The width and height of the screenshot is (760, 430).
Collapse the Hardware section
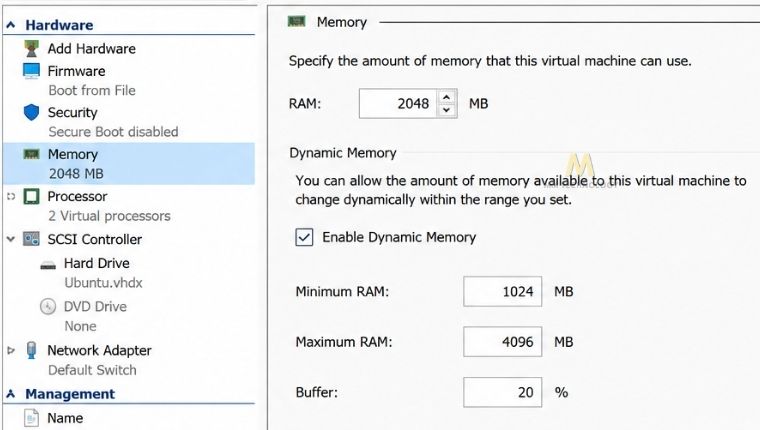pos(11,25)
